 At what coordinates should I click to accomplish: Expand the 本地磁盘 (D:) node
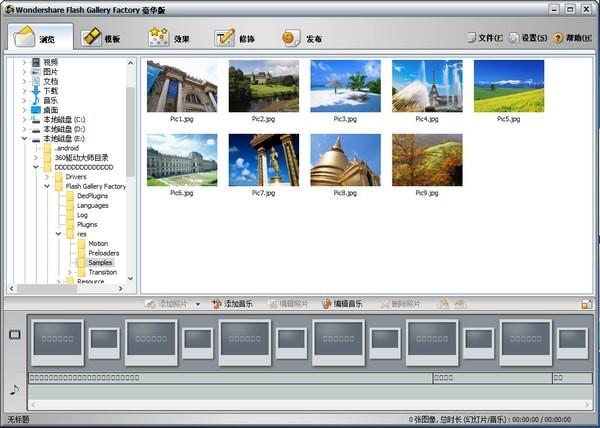click(x=24, y=129)
